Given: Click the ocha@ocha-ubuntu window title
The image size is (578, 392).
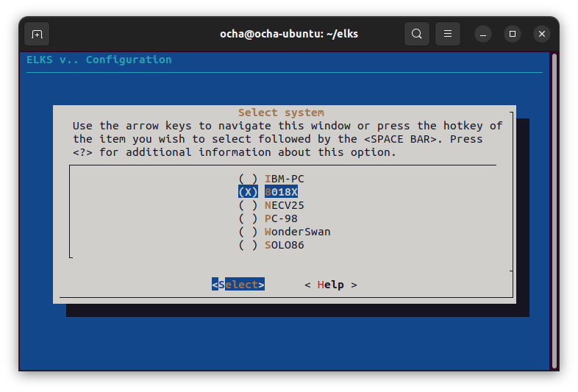Looking at the screenshot, I should (x=289, y=34).
